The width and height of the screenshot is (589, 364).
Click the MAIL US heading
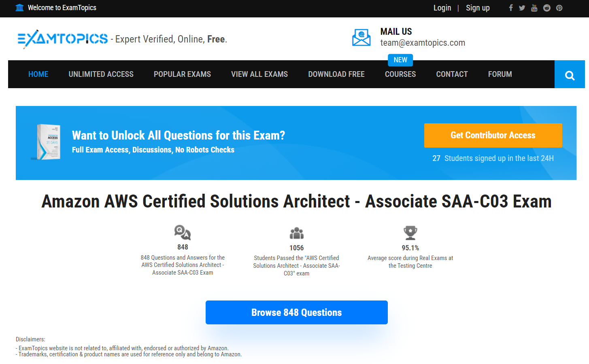coord(396,32)
